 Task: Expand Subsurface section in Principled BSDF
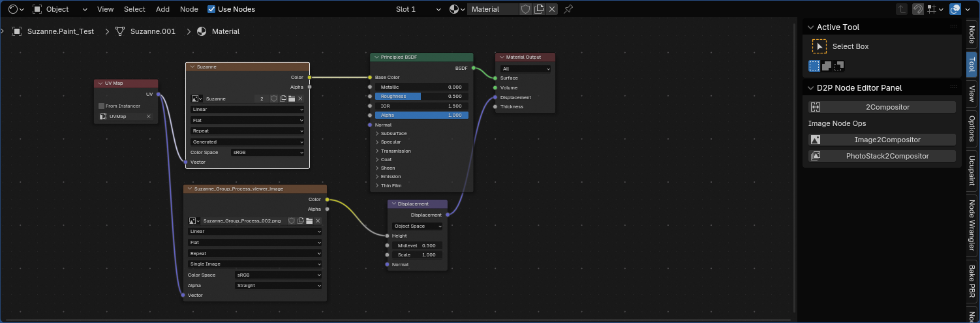pos(377,134)
